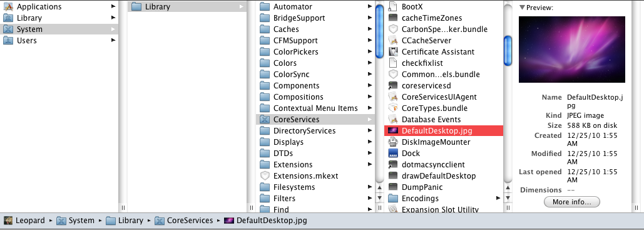Expand the Encodings folder arrow
This screenshot has width=644, height=230.
[498, 198]
